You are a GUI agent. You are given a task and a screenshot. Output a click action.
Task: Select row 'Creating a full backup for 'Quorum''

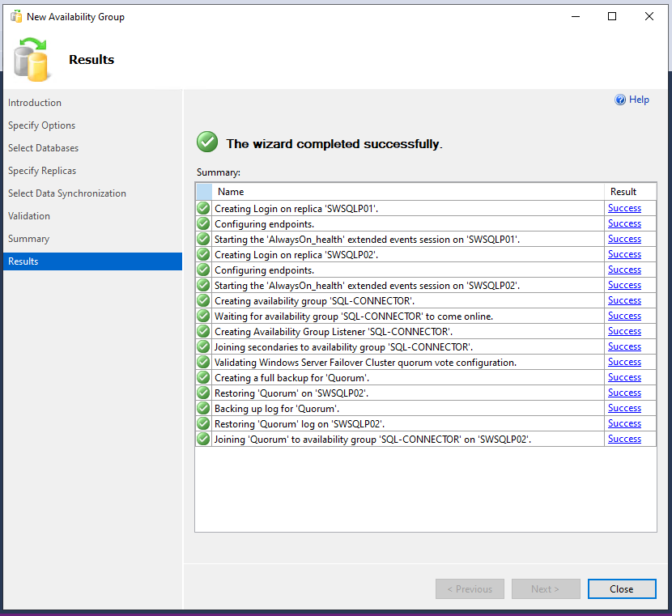click(426, 377)
